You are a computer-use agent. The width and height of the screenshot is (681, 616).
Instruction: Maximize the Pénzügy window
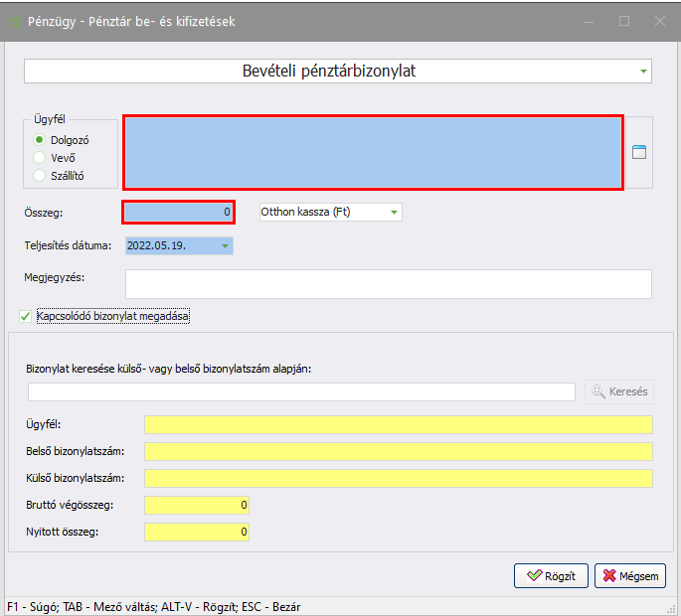(624, 21)
